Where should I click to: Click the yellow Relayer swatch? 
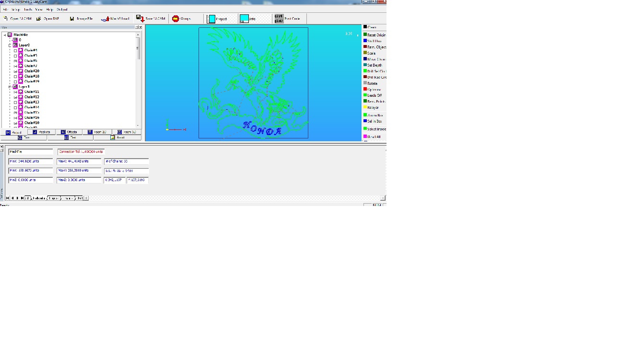click(x=365, y=107)
